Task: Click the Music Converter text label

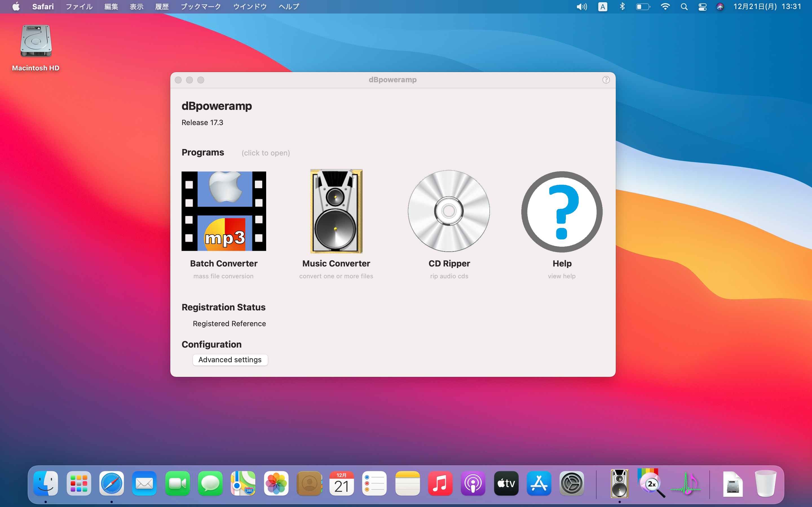Action: click(336, 264)
